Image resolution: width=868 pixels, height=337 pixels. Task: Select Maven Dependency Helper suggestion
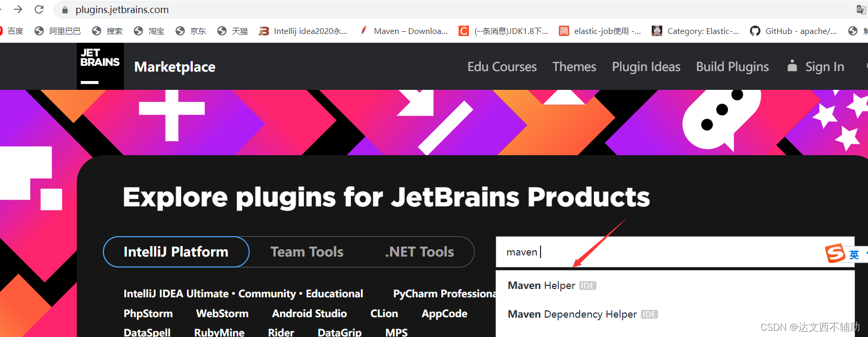point(675,314)
